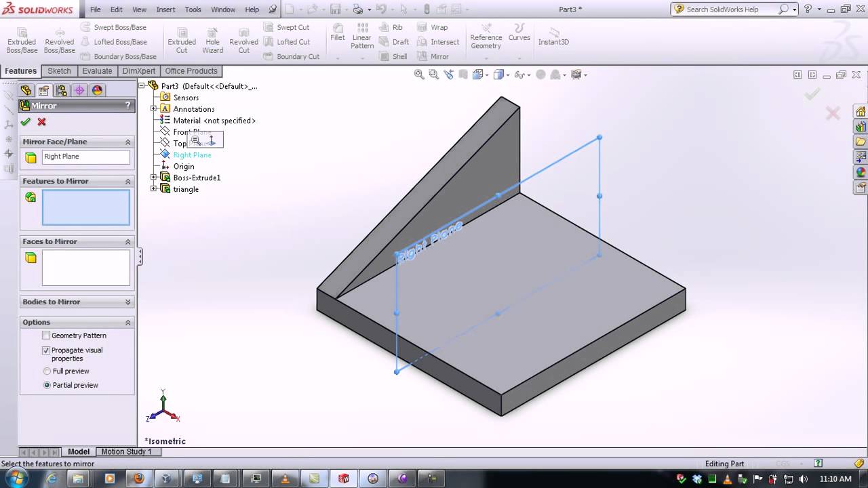Collapse the Options section
Viewport: 868px width, 488px height.
click(127, 322)
